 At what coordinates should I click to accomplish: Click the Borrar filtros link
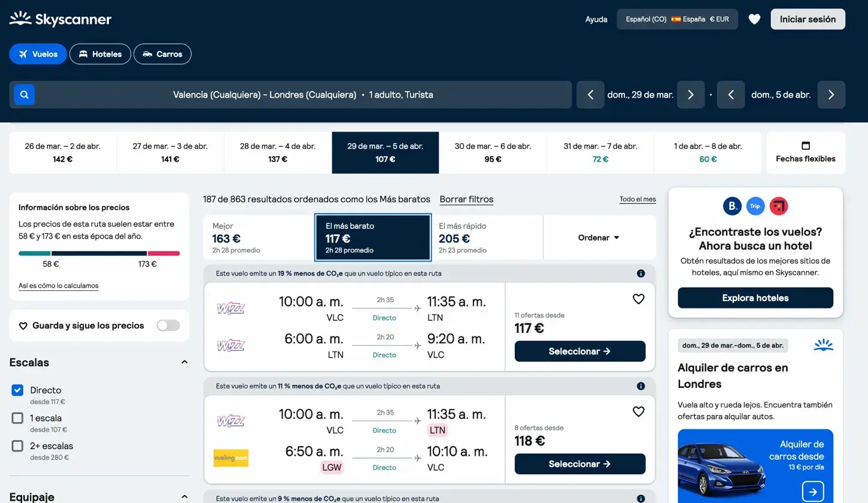coord(466,199)
